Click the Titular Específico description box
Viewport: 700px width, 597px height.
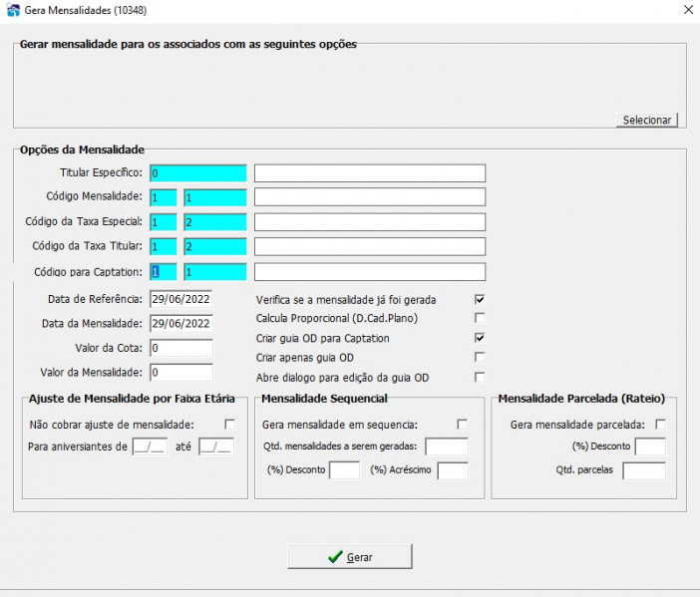370,173
